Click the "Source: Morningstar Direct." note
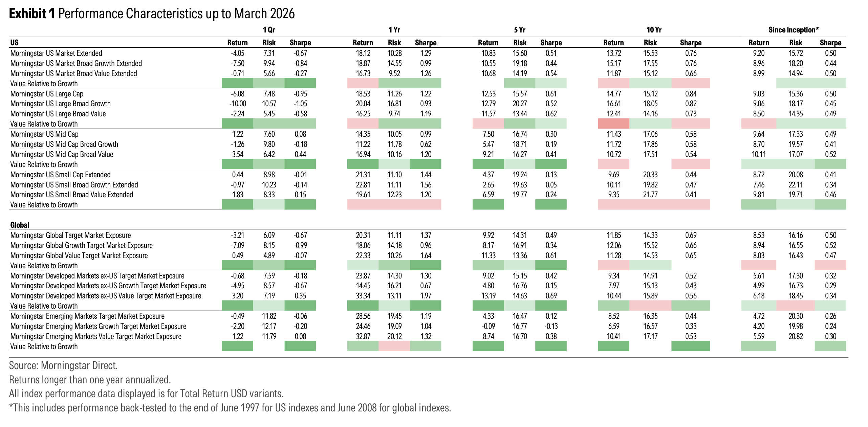The image size is (868, 427). click(63, 365)
